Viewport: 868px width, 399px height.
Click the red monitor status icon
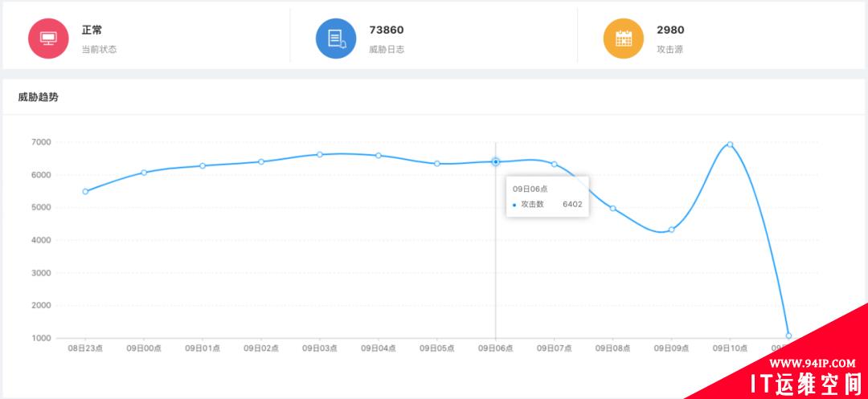pyautogui.click(x=49, y=38)
